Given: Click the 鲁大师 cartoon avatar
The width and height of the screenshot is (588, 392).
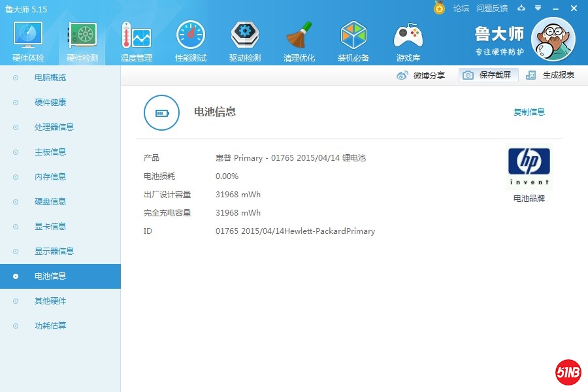Looking at the screenshot, I should 553,40.
